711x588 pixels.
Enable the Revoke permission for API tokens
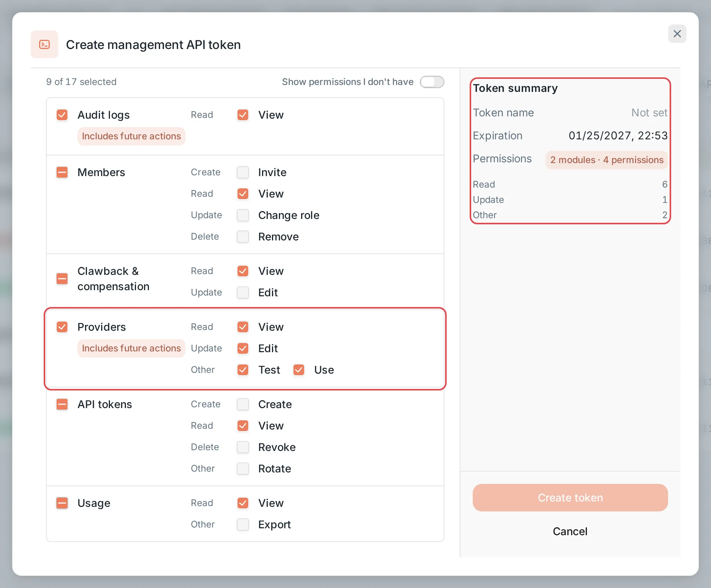(243, 447)
